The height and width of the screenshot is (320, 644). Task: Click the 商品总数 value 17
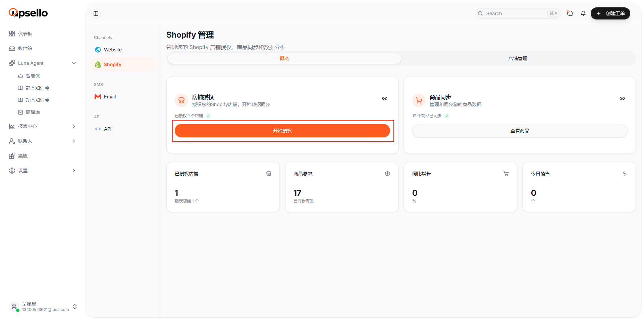(297, 193)
